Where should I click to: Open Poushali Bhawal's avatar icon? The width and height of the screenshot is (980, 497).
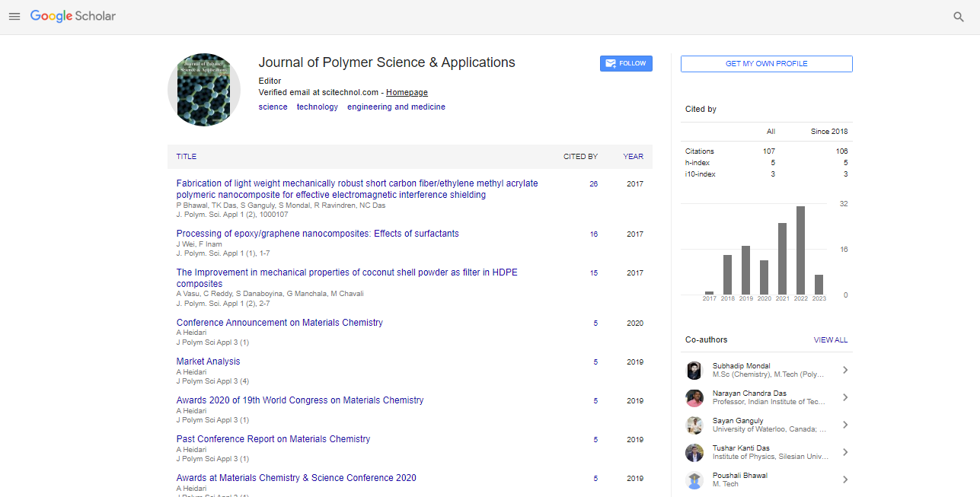click(x=694, y=480)
